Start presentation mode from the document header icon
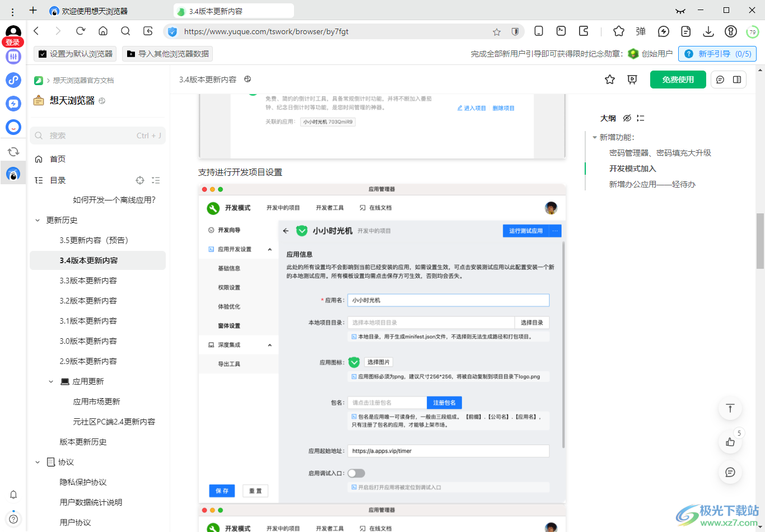 632,79
